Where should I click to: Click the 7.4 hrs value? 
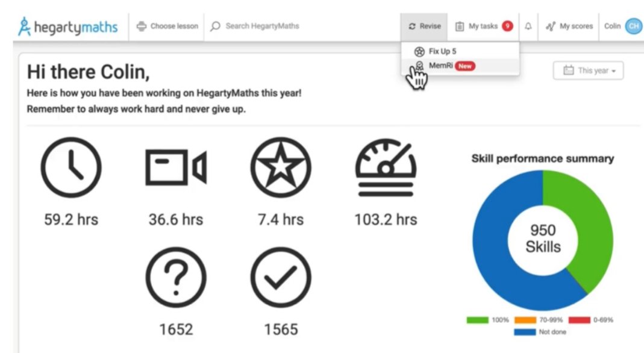click(x=281, y=220)
